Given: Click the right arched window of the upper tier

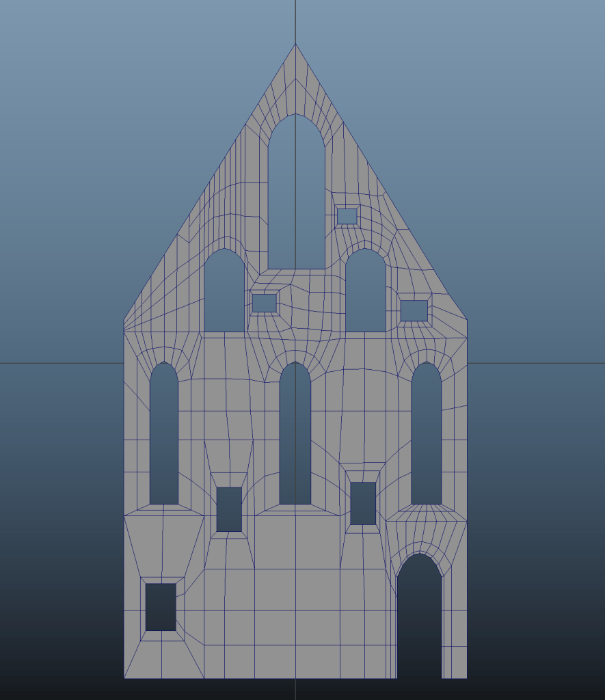Looking at the screenshot, I should [x=365, y=294].
